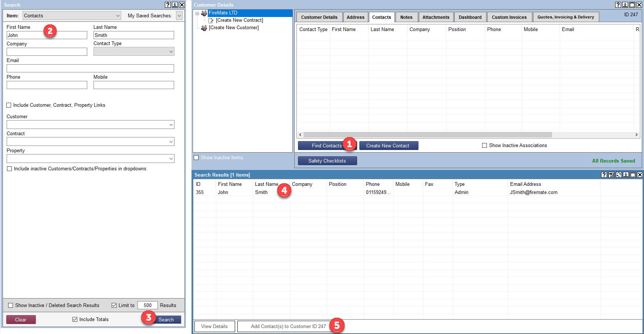Open Customer Details help icon
This screenshot has height=334, width=644.
coord(618,5)
